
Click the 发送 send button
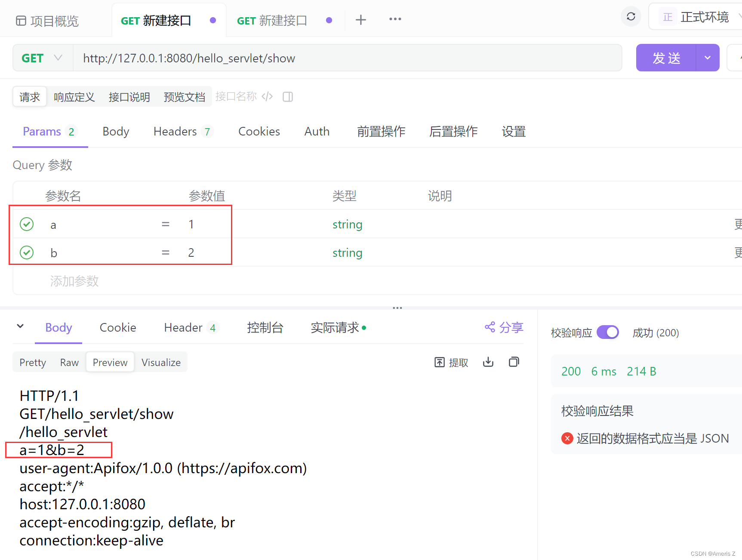[666, 57]
